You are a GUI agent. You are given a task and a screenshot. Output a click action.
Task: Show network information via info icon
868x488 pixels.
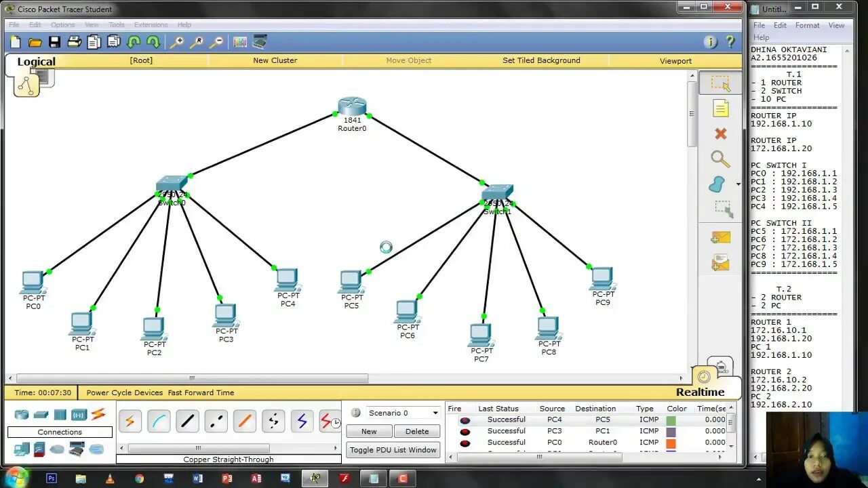711,42
